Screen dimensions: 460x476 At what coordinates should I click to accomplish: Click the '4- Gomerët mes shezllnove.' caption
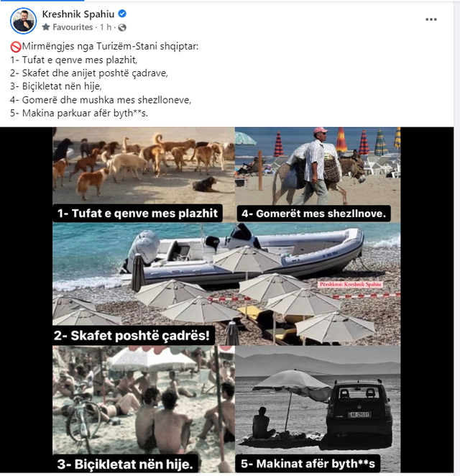click(x=313, y=214)
